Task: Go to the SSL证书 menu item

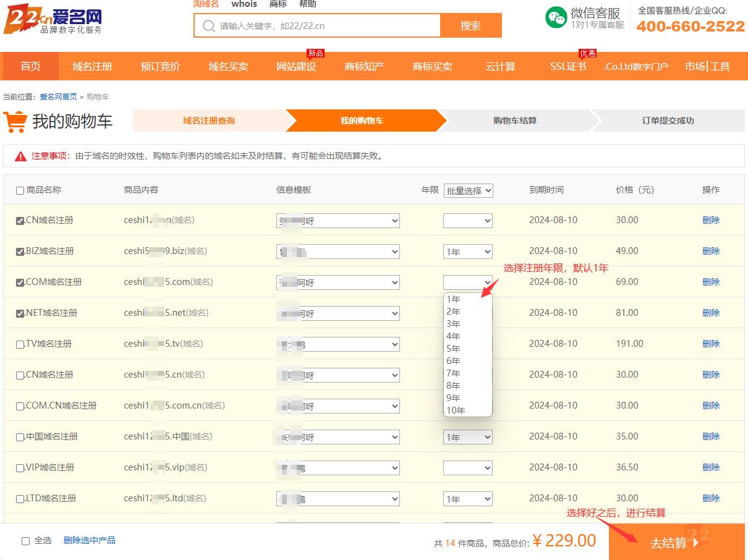Action: click(567, 66)
